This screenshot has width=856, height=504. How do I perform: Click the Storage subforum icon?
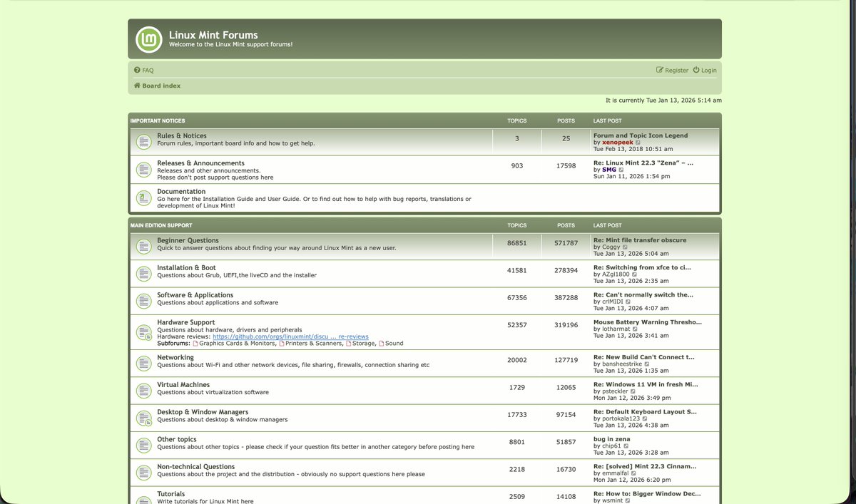coord(349,344)
